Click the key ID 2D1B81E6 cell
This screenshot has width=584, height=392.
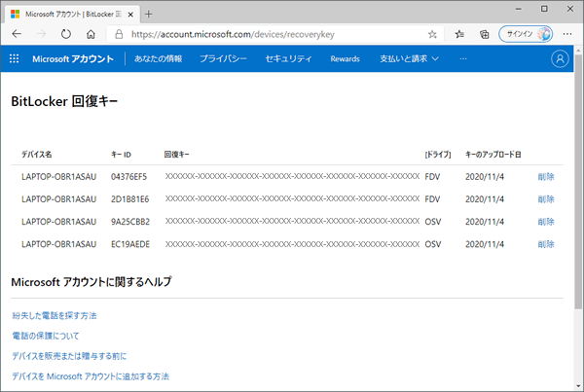130,199
